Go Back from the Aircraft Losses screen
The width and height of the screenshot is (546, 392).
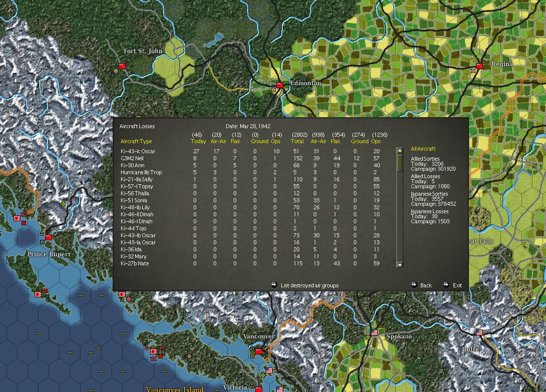426,285
